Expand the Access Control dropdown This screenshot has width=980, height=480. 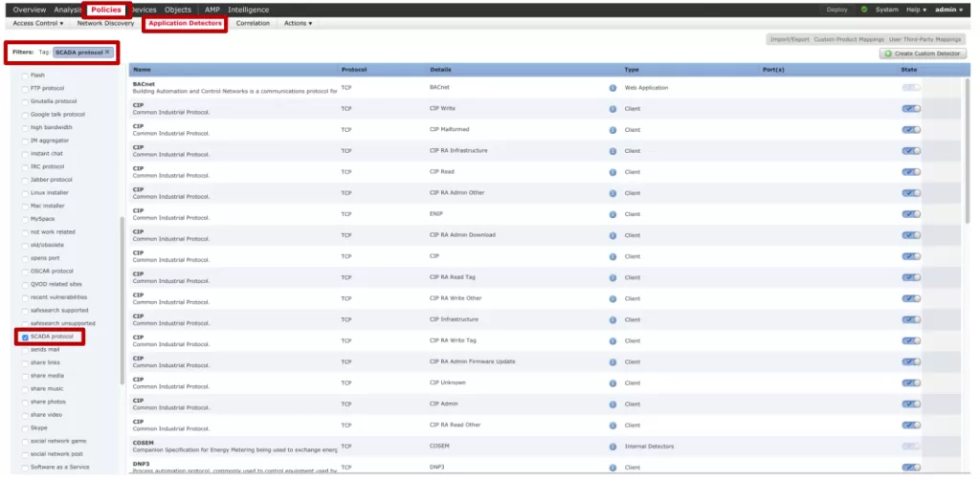pyautogui.click(x=38, y=23)
